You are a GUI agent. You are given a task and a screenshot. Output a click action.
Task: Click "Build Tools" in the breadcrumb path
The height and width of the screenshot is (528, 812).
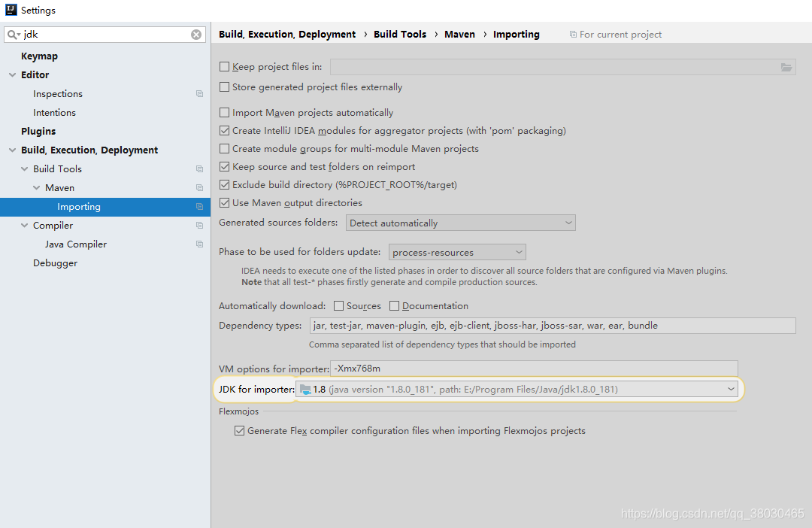point(400,34)
